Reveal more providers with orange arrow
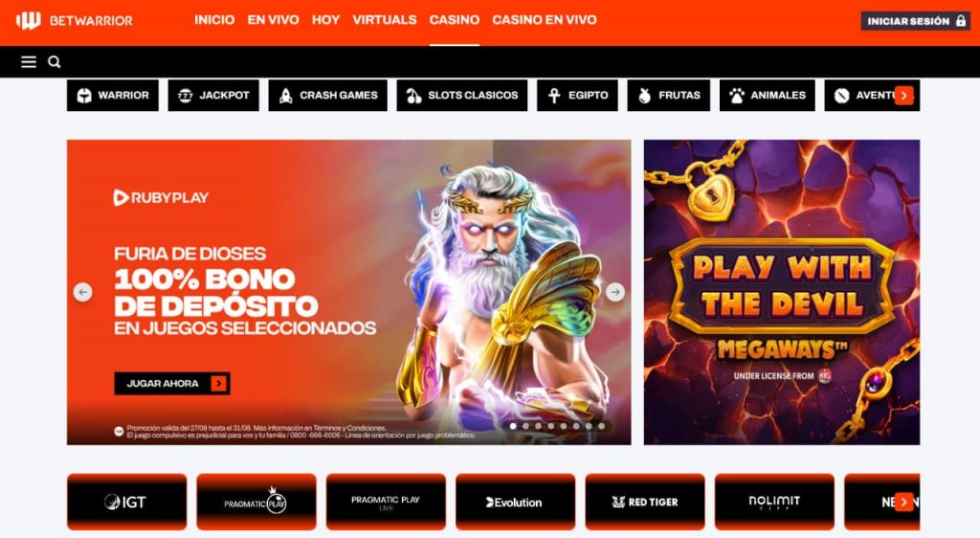The image size is (980, 538). pyautogui.click(x=903, y=502)
